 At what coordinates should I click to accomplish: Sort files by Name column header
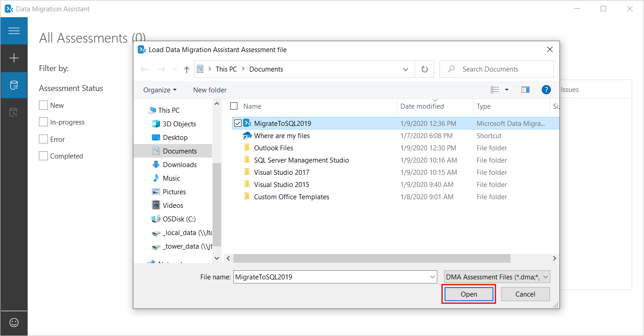252,106
